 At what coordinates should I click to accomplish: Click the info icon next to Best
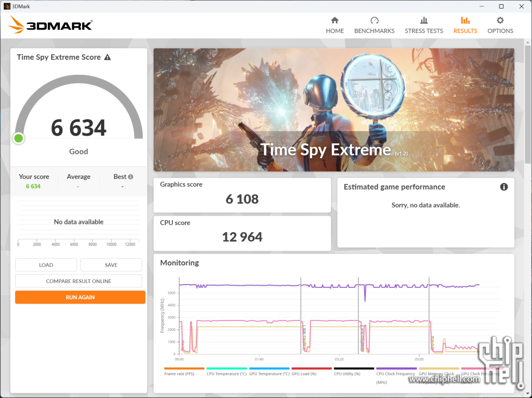[x=131, y=177]
